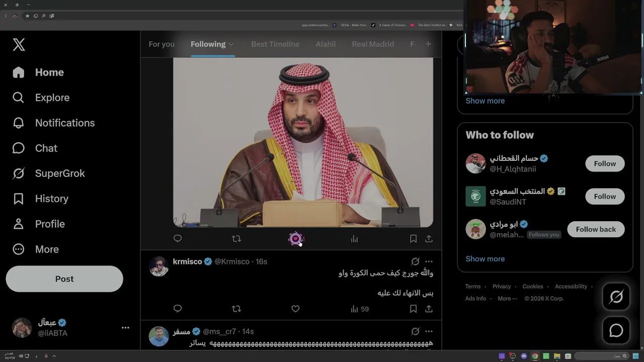Open account options next to @iiABTA
Screen dimensions: 644x362
[125, 328]
